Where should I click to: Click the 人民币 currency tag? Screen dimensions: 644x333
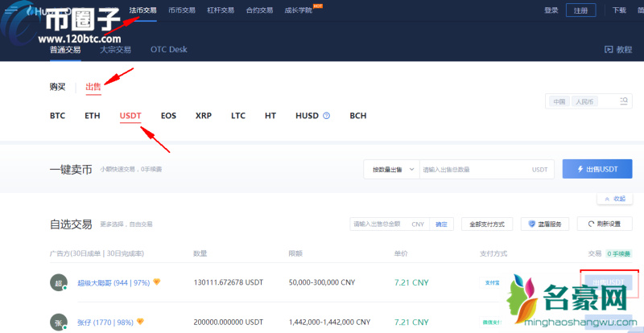tap(584, 101)
